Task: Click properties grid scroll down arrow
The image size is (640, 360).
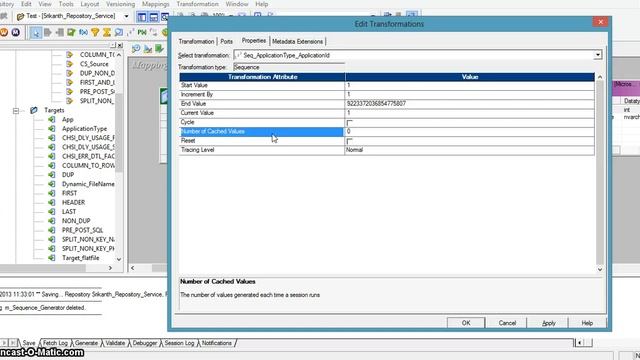Action: [600, 269]
